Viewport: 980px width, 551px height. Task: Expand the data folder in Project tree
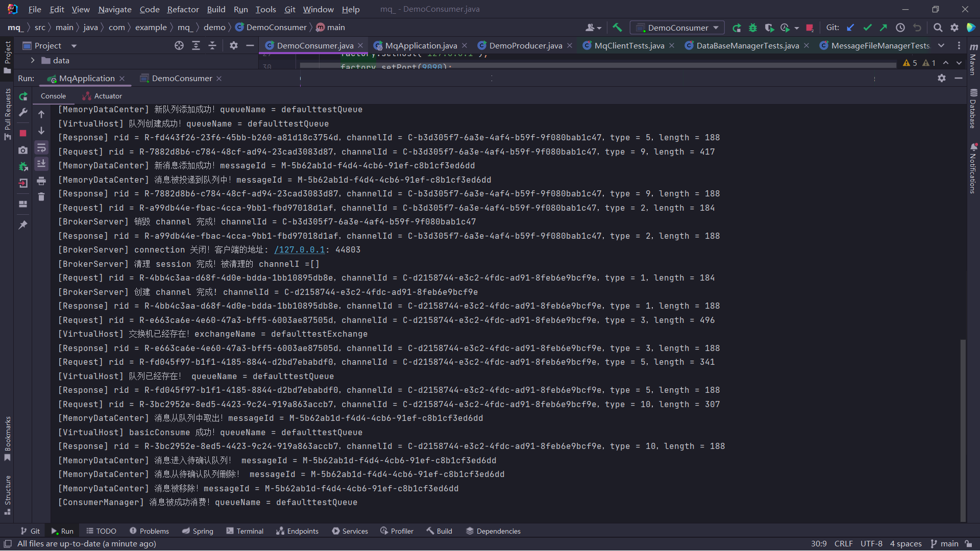coord(33,60)
